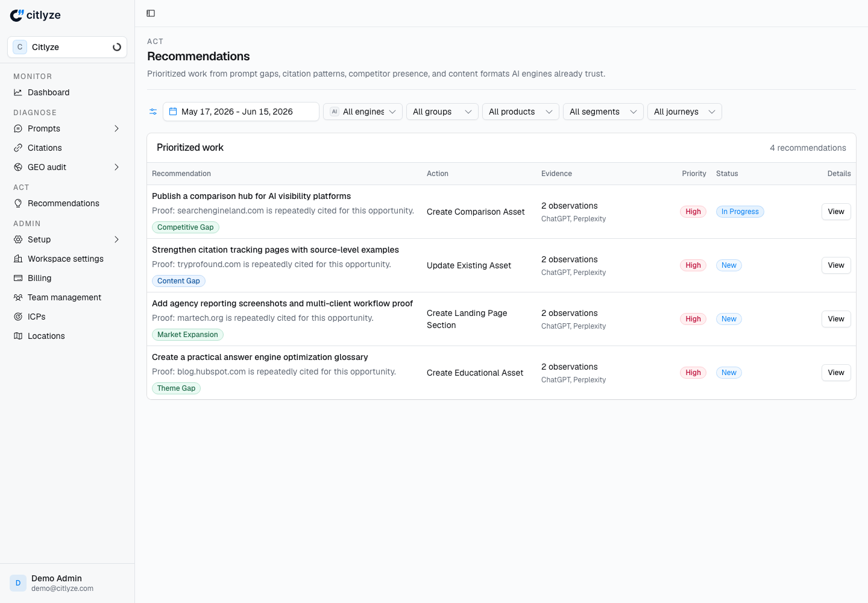Click the Citations link icon
Screen dimensions: 868x603
pos(18,148)
